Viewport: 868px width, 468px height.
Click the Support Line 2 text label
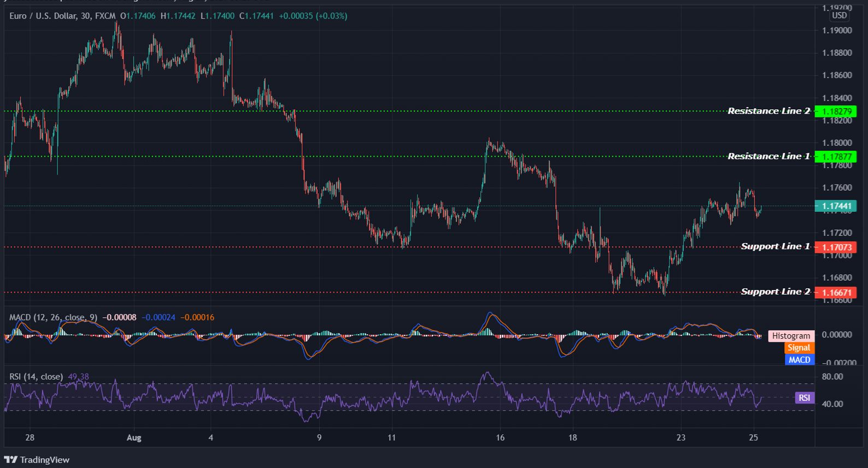click(775, 292)
